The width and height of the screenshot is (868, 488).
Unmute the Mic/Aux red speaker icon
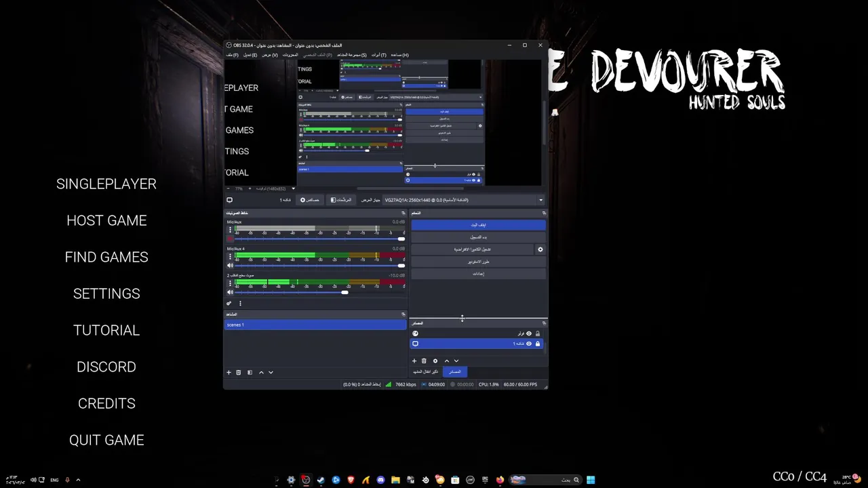pos(230,239)
